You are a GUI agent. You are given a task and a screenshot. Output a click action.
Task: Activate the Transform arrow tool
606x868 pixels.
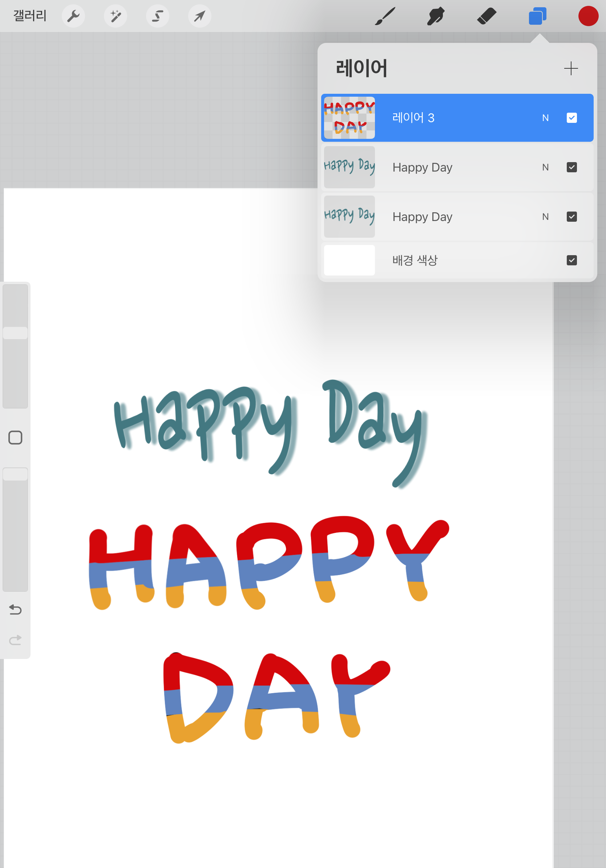click(199, 16)
